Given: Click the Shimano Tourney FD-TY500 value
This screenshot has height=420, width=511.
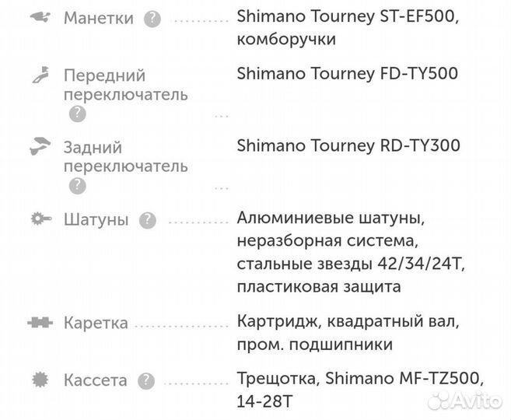Looking at the screenshot, I should 347,75.
